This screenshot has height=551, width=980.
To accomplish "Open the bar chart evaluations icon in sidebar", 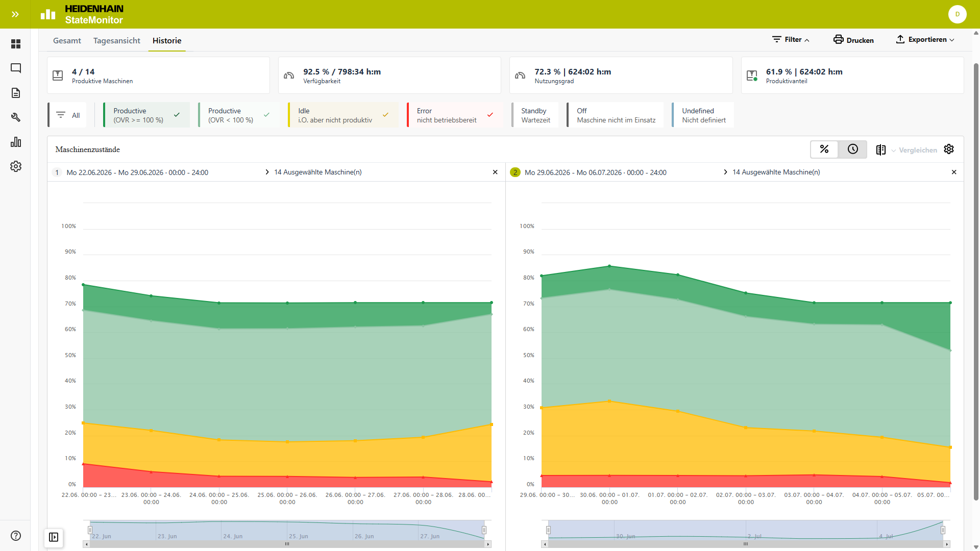I will [16, 142].
